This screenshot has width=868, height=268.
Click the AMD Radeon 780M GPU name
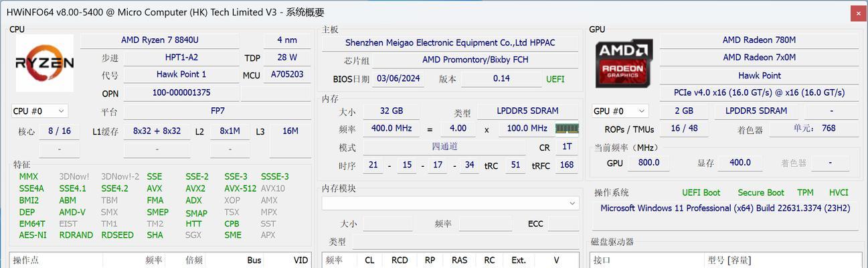759,40
